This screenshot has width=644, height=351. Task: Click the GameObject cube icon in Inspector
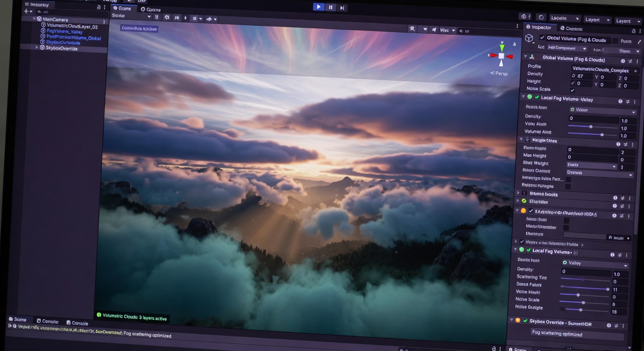click(x=529, y=38)
